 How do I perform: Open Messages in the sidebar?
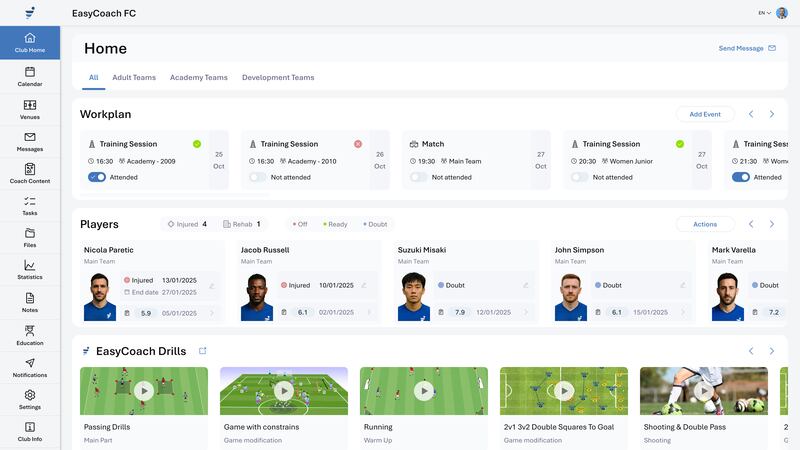pyautogui.click(x=30, y=142)
